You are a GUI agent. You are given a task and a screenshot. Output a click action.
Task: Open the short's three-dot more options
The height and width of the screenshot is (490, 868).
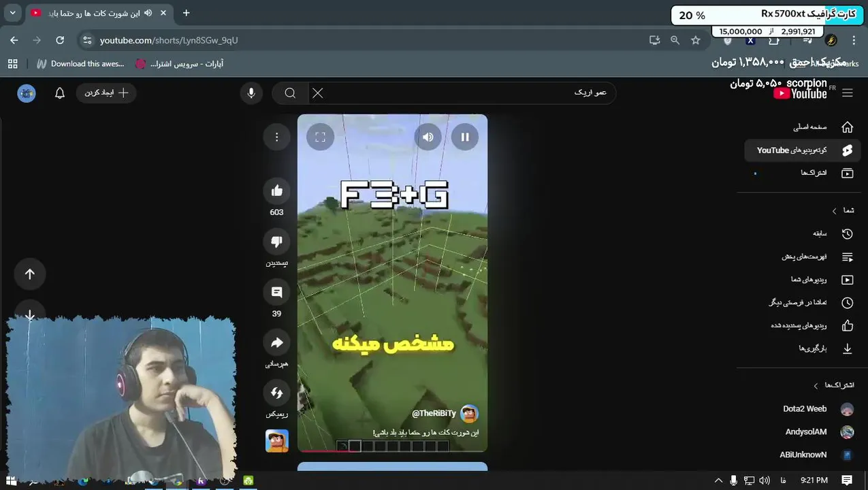point(276,137)
